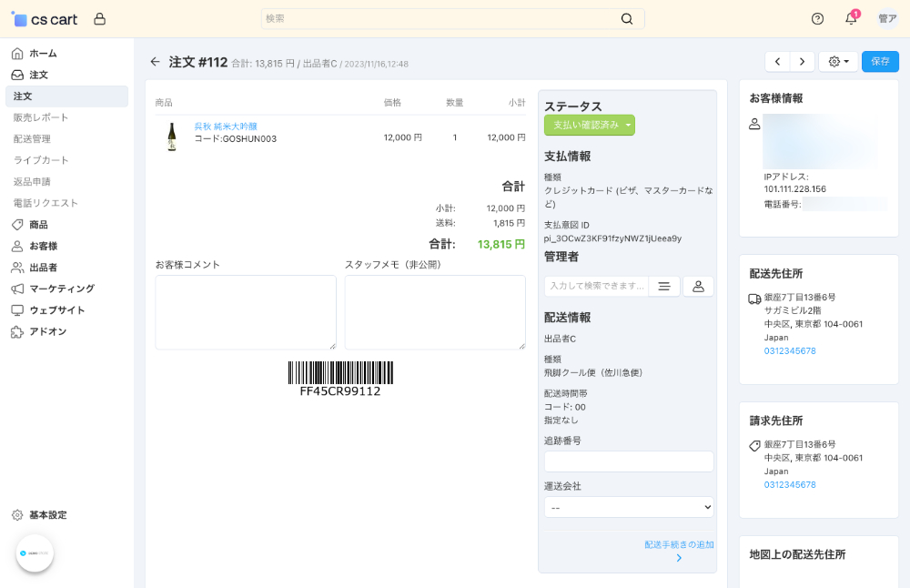The image size is (910, 588).
Task: Click the 追跡番号 tracking number field
Action: (629, 461)
